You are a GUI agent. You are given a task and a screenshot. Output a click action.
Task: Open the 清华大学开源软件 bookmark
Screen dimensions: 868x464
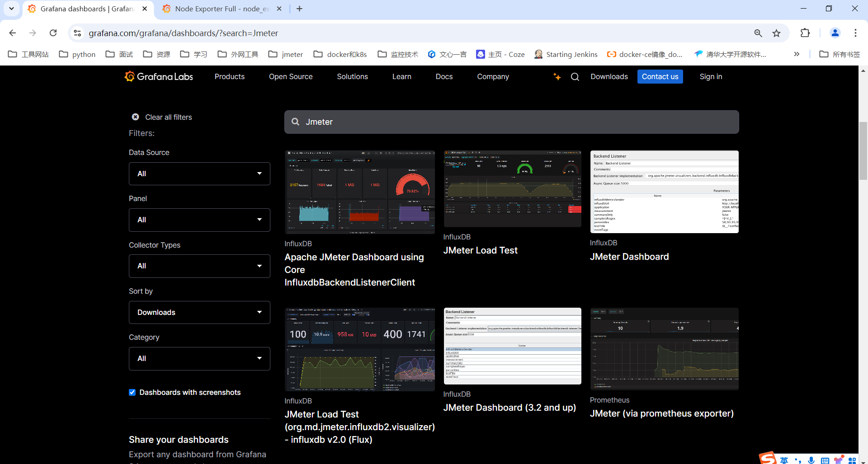[730, 54]
